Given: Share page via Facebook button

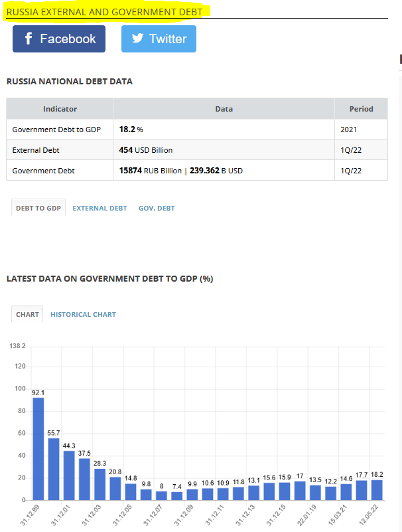Looking at the screenshot, I should 59,39.
